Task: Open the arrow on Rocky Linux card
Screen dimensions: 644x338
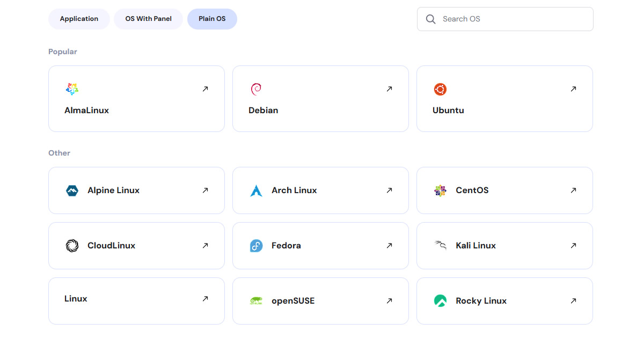Action: 573,301
